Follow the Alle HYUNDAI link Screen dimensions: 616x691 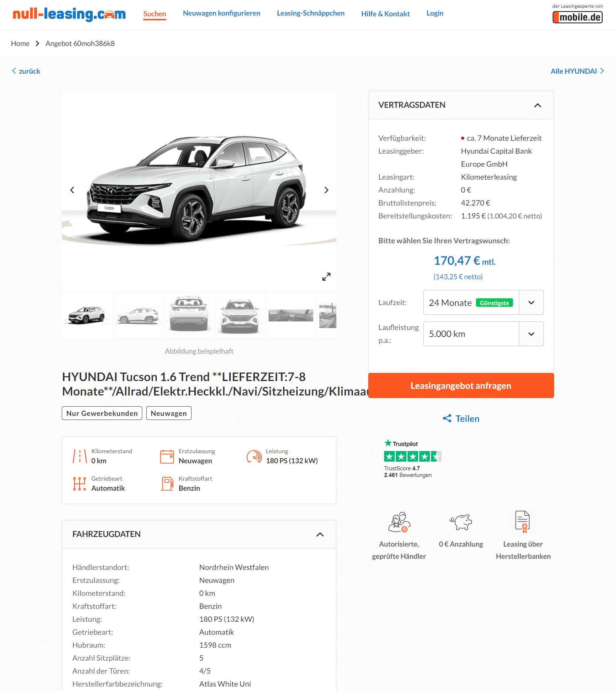[577, 71]
